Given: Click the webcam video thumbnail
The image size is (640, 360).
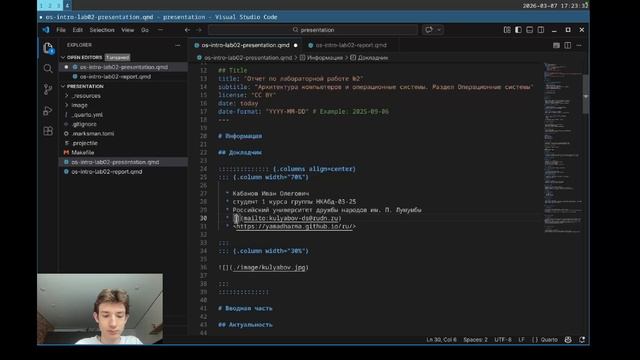Looking at the screenshot, I should click(100, 309).
